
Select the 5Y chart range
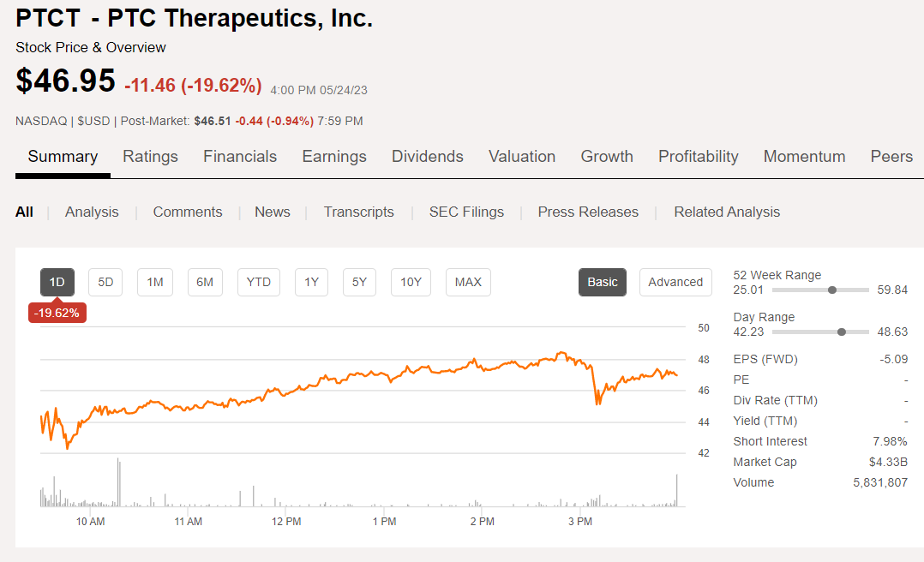click(359, 282)
